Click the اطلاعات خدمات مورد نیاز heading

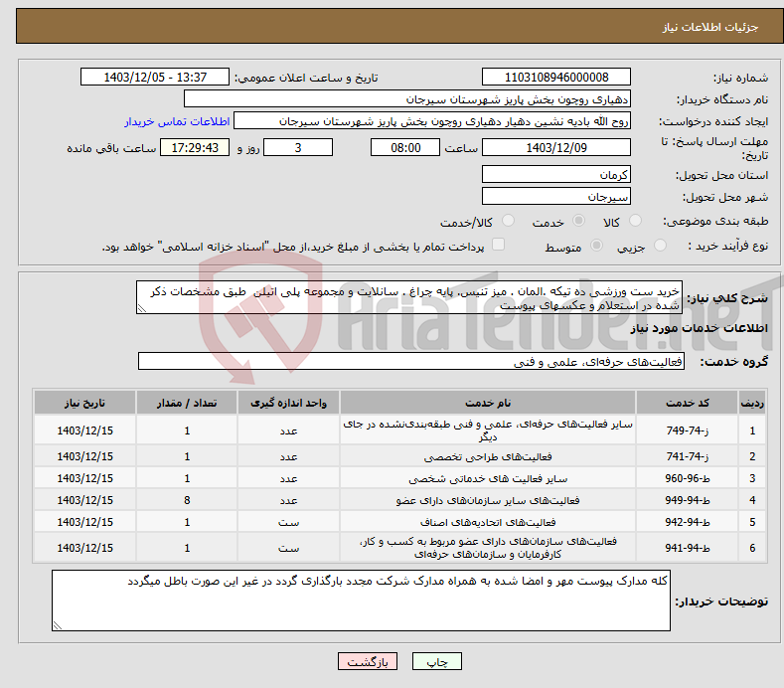point(699,328)
